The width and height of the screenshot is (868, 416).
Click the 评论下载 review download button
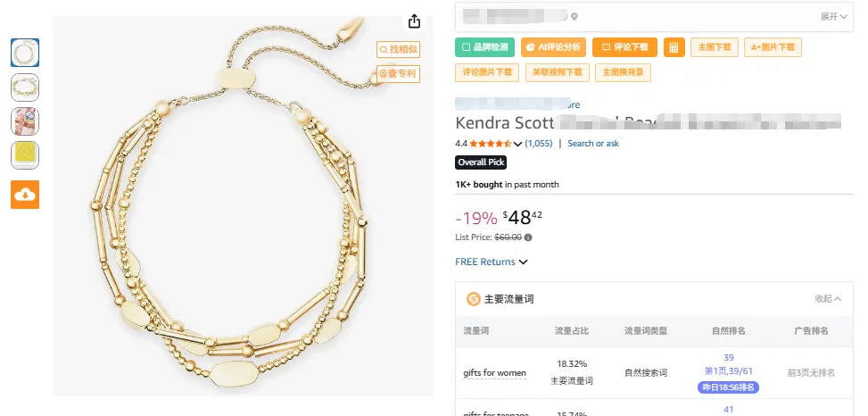point(624,47)
